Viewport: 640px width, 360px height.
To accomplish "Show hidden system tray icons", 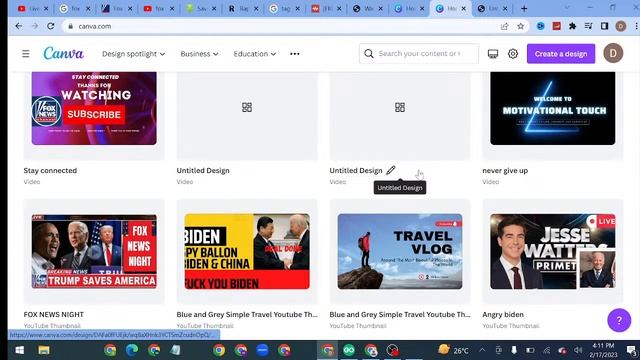I will [482, 350].
